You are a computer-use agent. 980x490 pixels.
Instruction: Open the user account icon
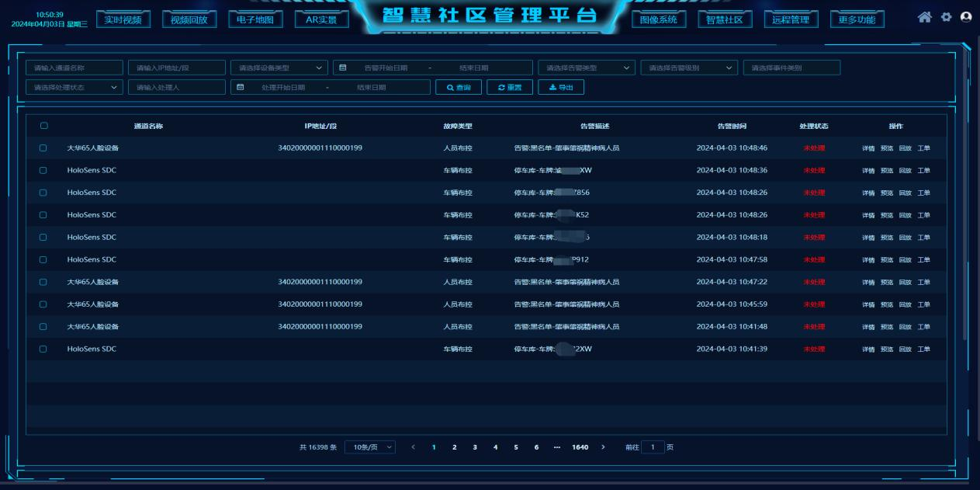pos(966,16)
